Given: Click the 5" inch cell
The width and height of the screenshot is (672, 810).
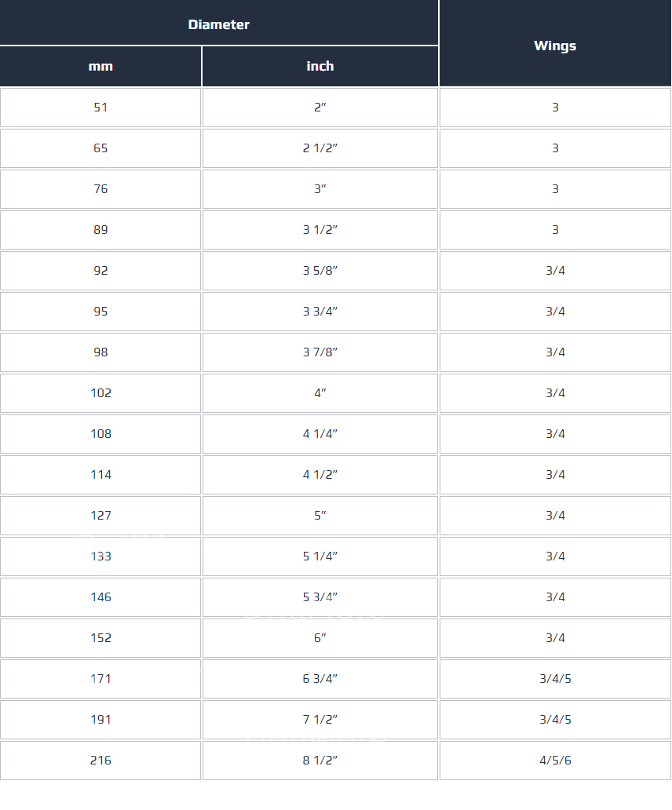Looking at the screenshot, I should coord(320,516).
